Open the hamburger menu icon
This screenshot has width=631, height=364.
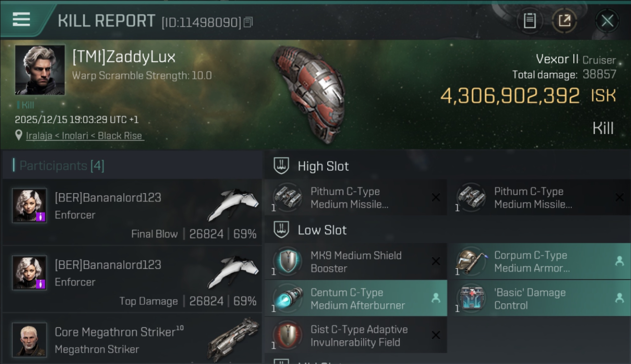(21, 19)
